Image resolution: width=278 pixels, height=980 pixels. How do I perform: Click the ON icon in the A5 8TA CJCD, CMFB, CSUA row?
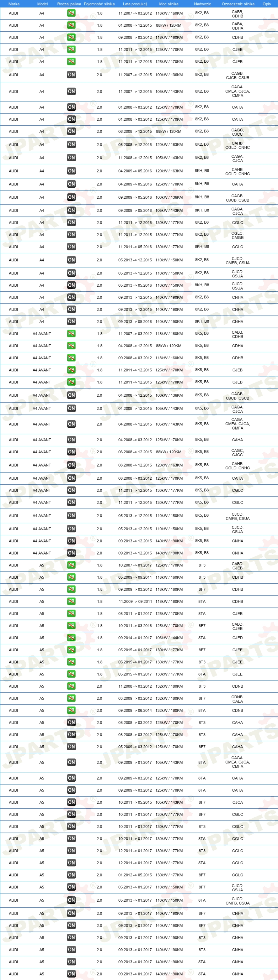coord(71,901)
